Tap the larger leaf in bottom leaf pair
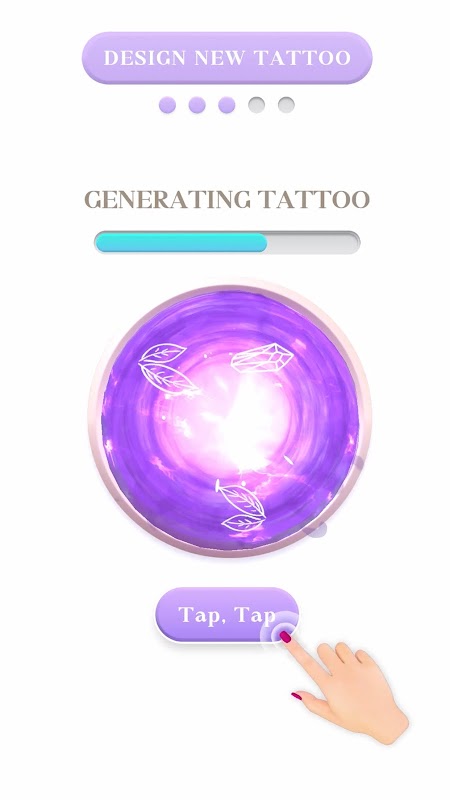 [240, 497]
